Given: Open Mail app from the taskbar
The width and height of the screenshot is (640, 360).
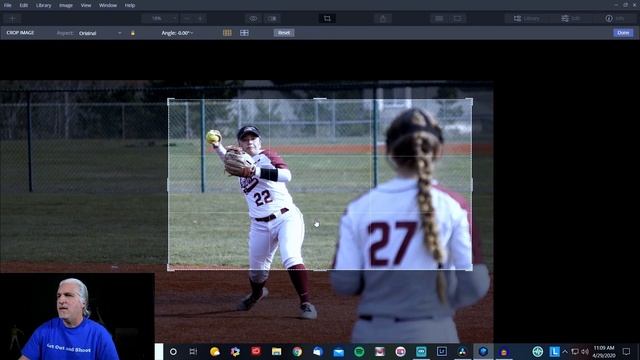Looking at the screenshot, I should (338, 351).
